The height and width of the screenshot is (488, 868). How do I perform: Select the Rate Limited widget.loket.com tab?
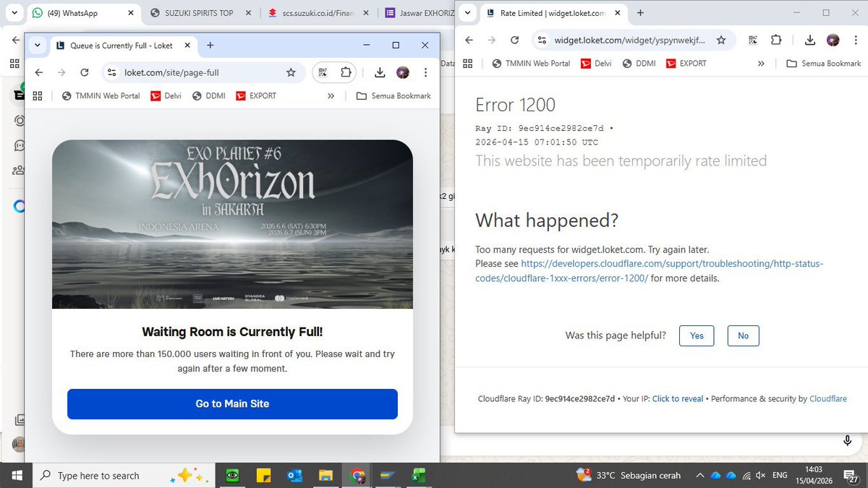coord(553,13)
